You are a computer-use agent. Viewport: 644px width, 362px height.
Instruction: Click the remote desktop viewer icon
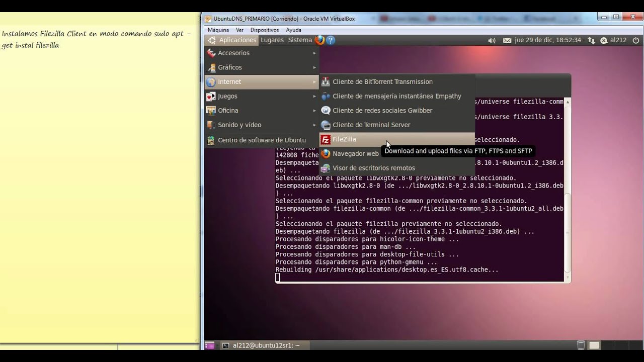[x=326, y=168]
